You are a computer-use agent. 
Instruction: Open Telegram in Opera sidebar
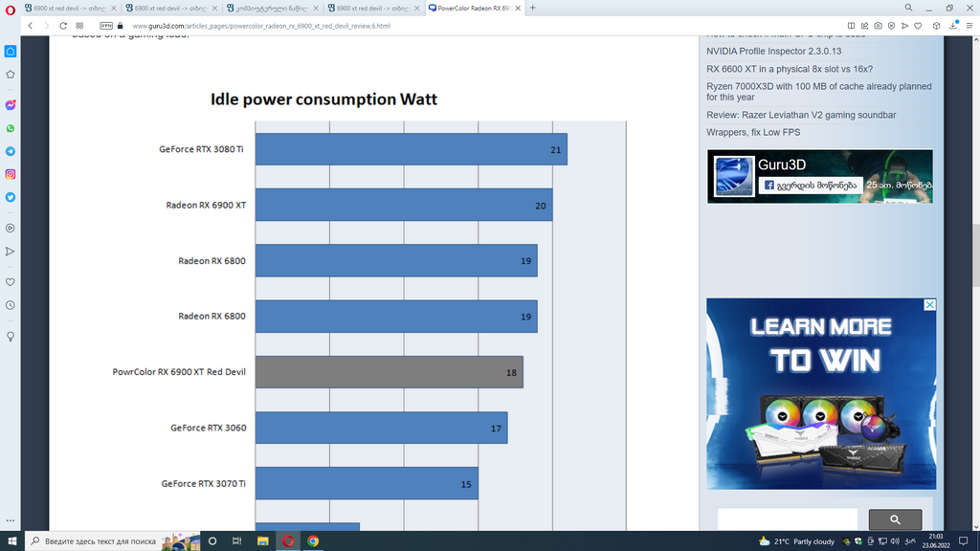[10, 151]
